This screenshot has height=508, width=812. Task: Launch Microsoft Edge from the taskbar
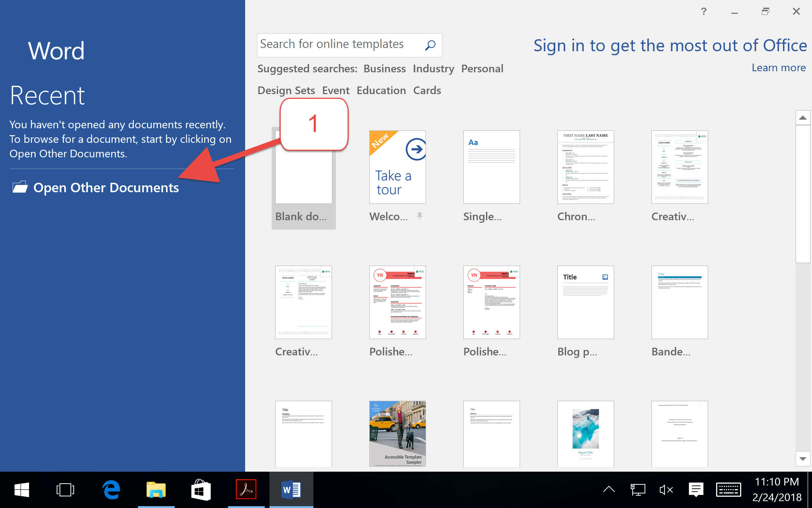(x=111, y=490)
